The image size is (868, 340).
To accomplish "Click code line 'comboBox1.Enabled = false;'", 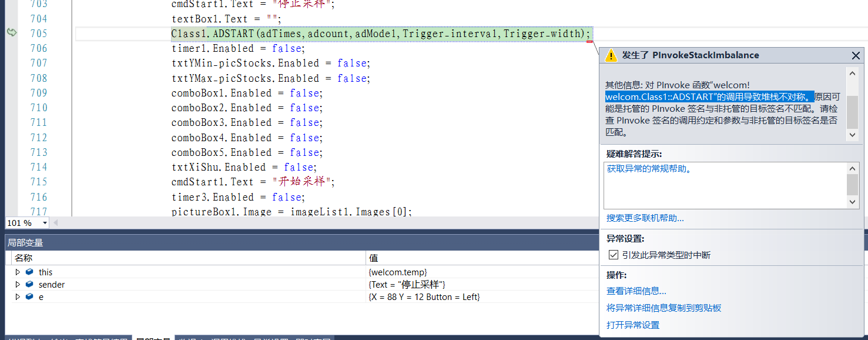I will tap(247, 93).
